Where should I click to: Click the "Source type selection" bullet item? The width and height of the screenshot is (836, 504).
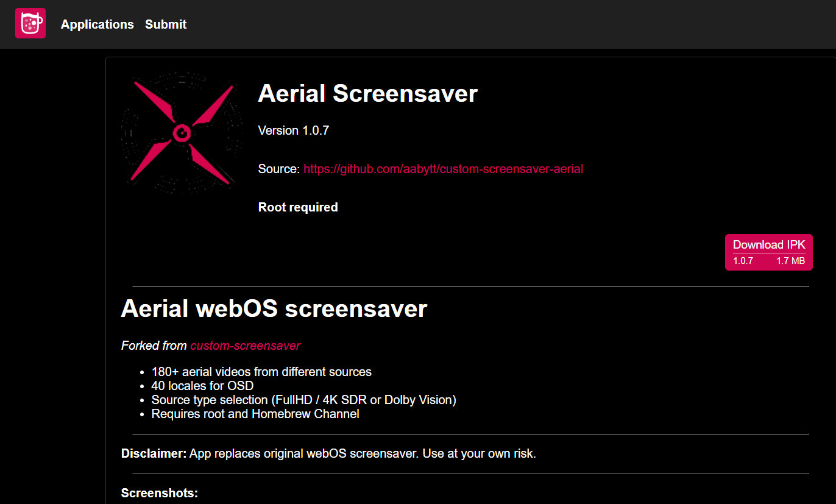point(303,400)
